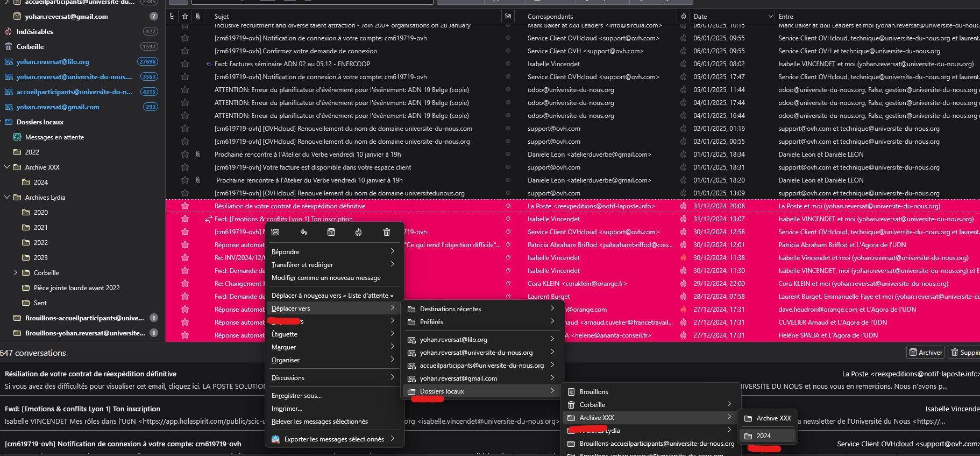Click the attachment paperclip column header
This screenshot has height=456, width=980.
198,17
